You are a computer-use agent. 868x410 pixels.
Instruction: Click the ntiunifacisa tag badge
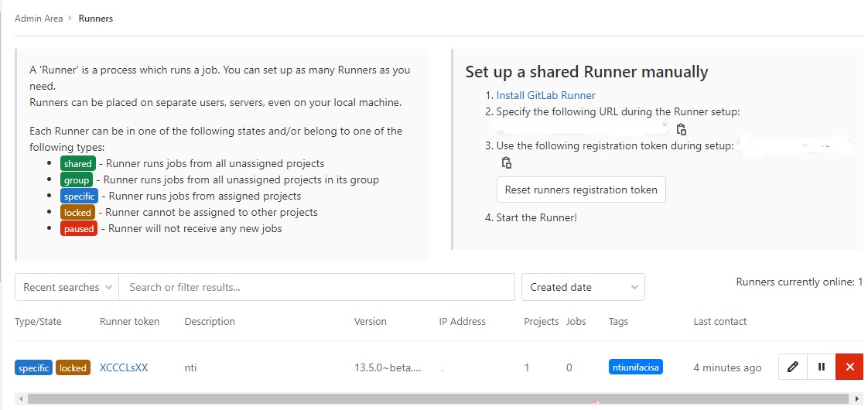(635, 367)
